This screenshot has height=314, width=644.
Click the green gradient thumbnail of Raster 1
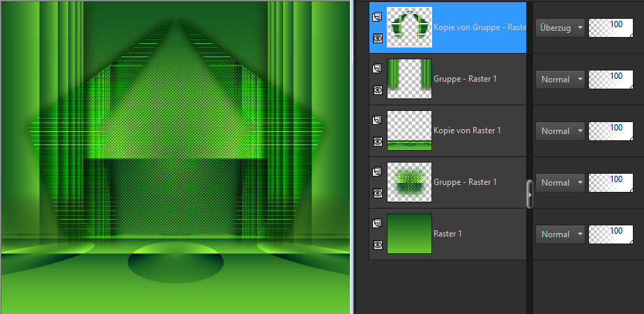410,234
